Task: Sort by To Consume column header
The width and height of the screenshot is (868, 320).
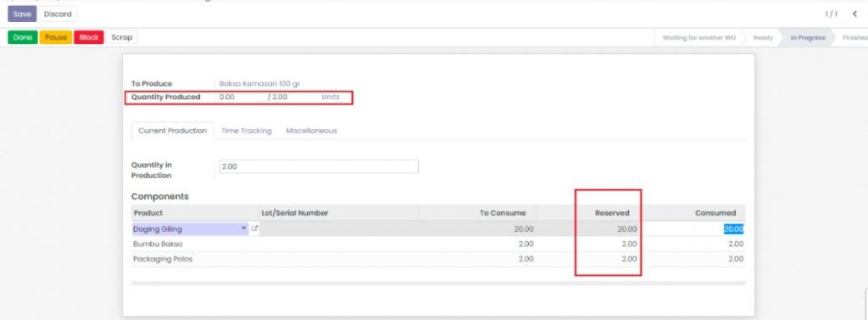Action: click(477, 213)
